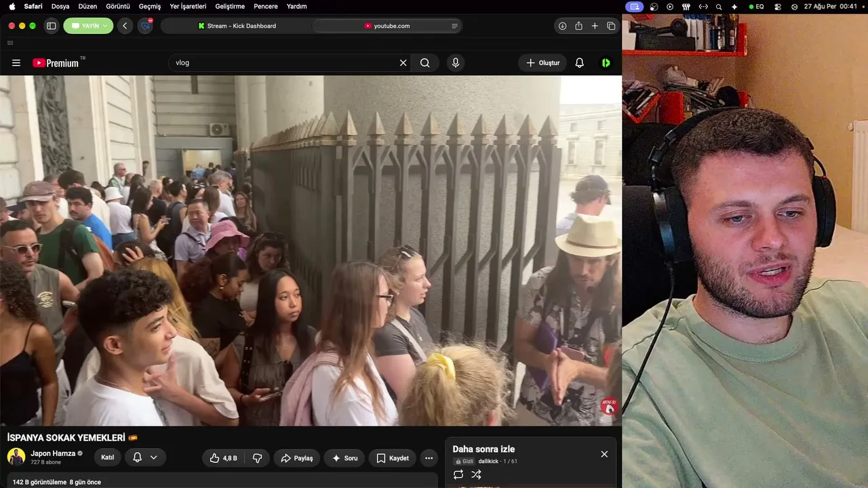Viewport: 868px width, 488px height.
Task: Open the Geliştirme menu
Action: (230, 6)
